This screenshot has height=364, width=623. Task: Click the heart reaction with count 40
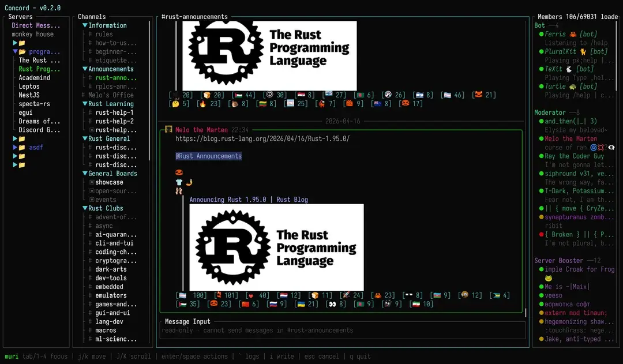[257, 295]
